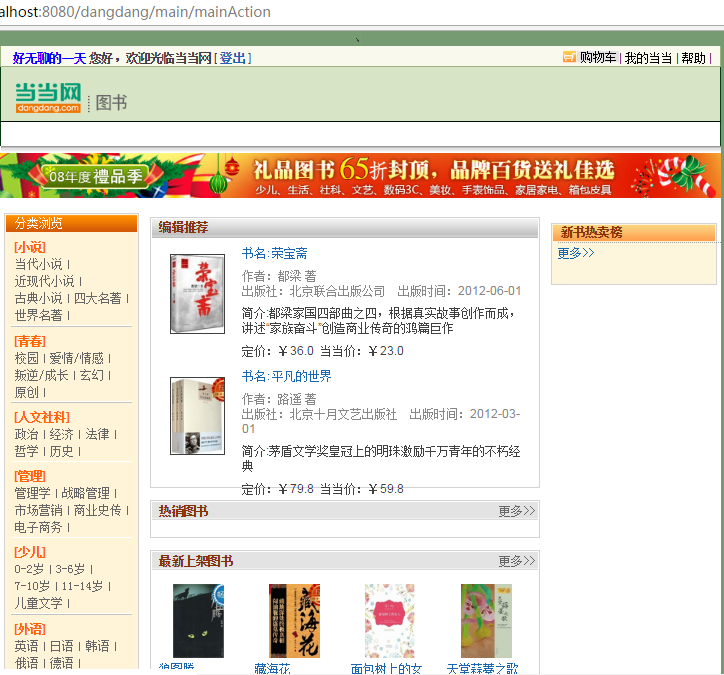Select 哲学 category
Image resolution: width=724 pixels, height=675 pixels.
26,451
